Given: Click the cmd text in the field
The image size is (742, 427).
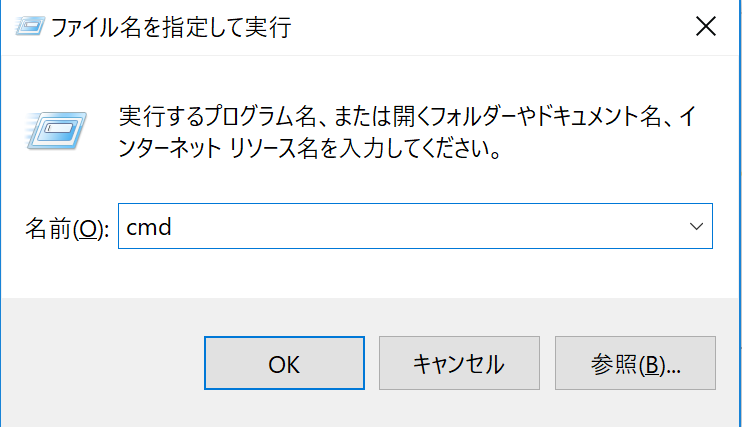Looking at the screenshot, I should 149,228.
